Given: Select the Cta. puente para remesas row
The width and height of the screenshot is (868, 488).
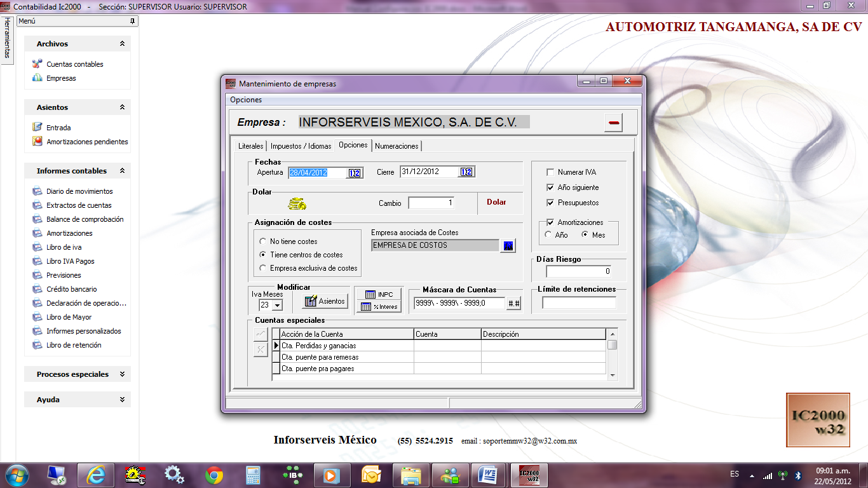Looking at the screenshot, I should tap(439, 357).
